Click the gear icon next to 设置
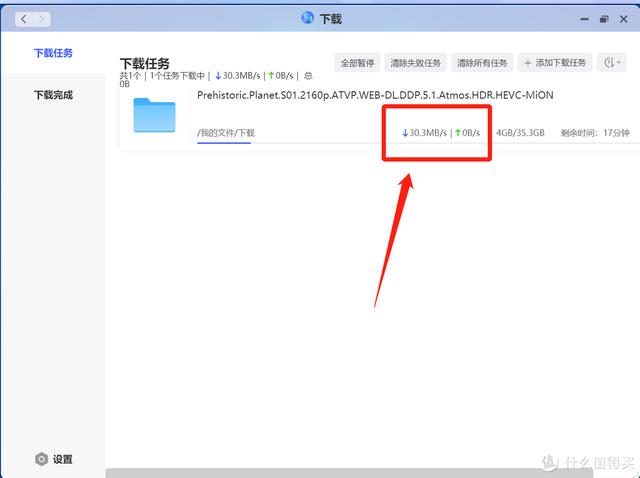The height and width of the screenshot is (478, 640). pyautogui.click(x=42, y=459)
